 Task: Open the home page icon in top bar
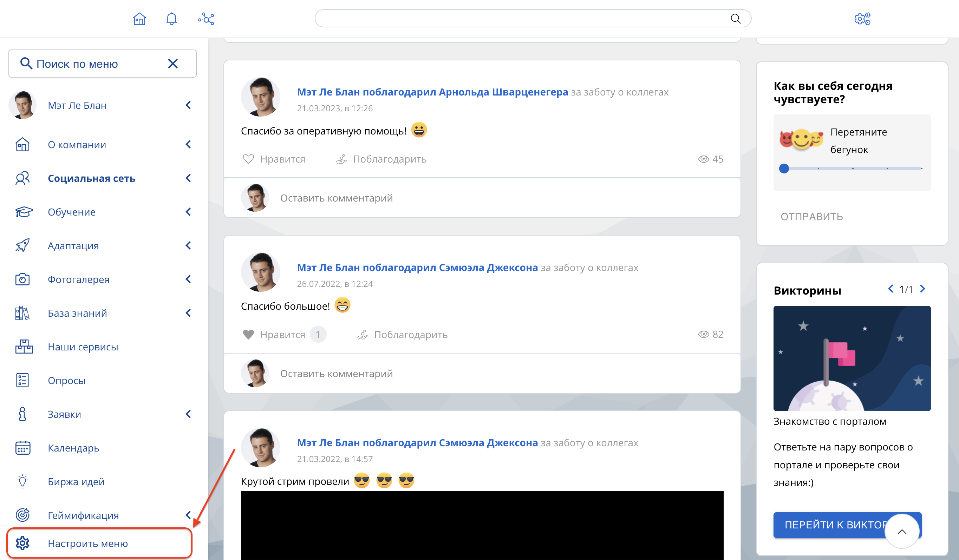pos(139,19)
